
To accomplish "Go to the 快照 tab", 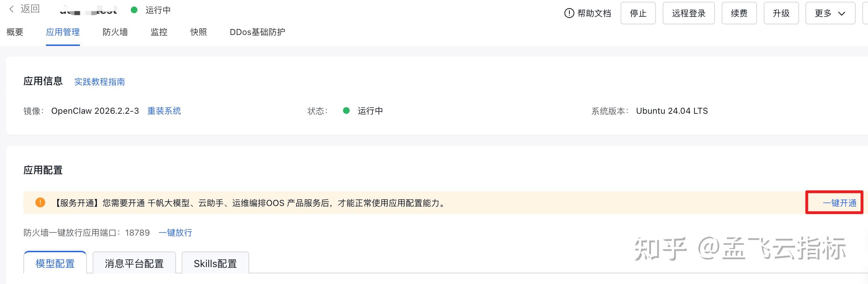I will coord(199,32).
